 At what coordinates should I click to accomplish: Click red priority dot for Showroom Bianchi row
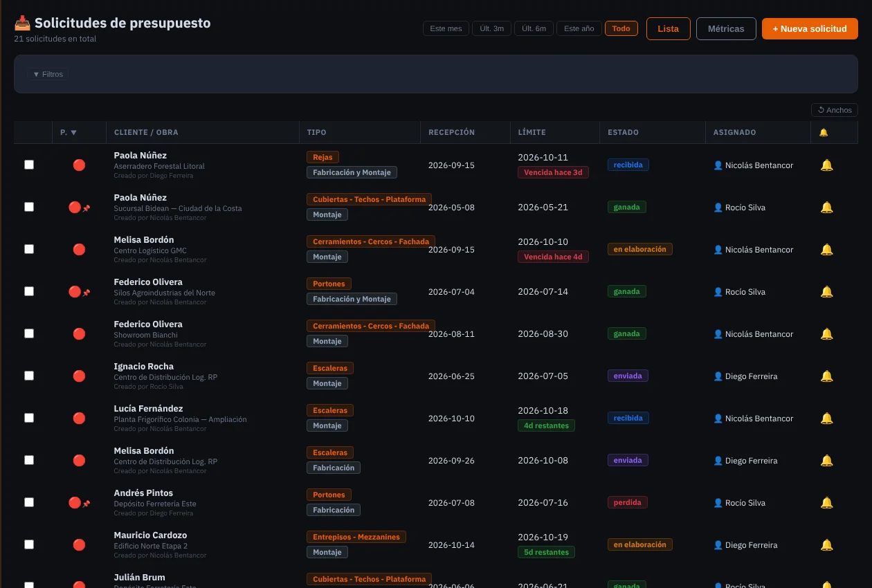79,334
